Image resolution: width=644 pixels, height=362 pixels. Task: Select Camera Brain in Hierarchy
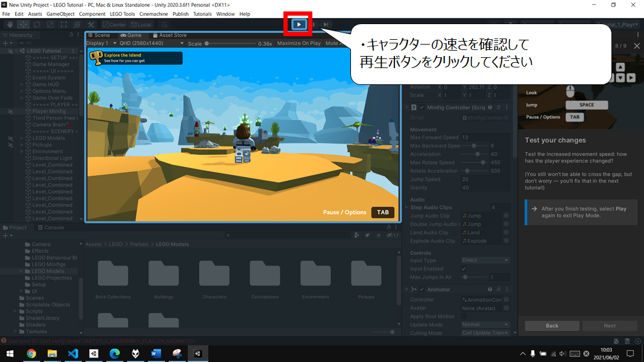[x=48, y=125]
